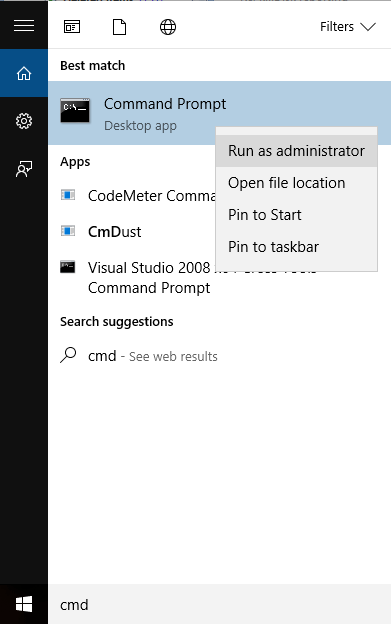Open the Feedback icon in the sidebar
Image resolution: width=391 pixels, height=624 pixels.
click(x=24, y=169)
